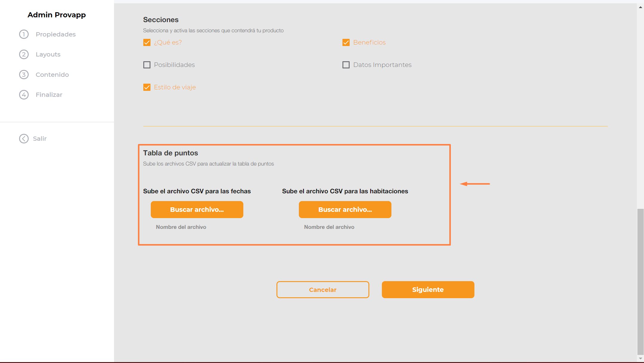Browse CSV file for las fechas
This screenshot has height=363, width=644.
pos(197,209)
